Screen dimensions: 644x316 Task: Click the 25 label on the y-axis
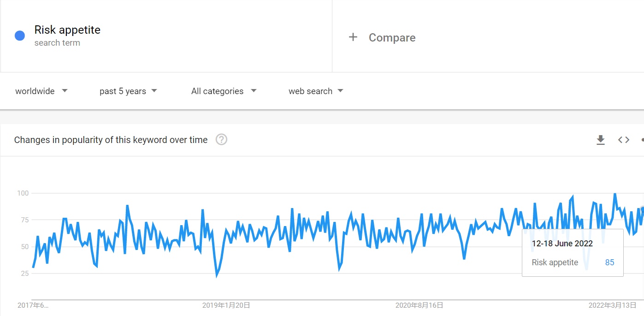[x=24, y=274]
